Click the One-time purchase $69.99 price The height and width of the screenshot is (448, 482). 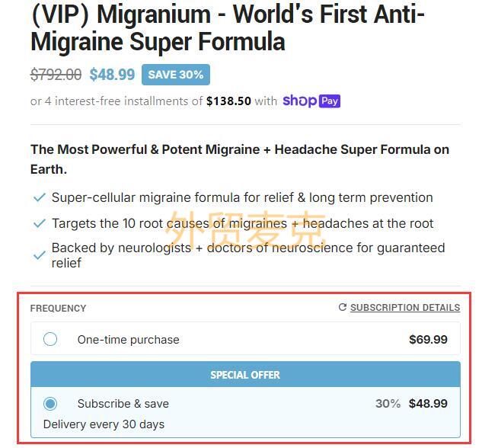[428, 340]
